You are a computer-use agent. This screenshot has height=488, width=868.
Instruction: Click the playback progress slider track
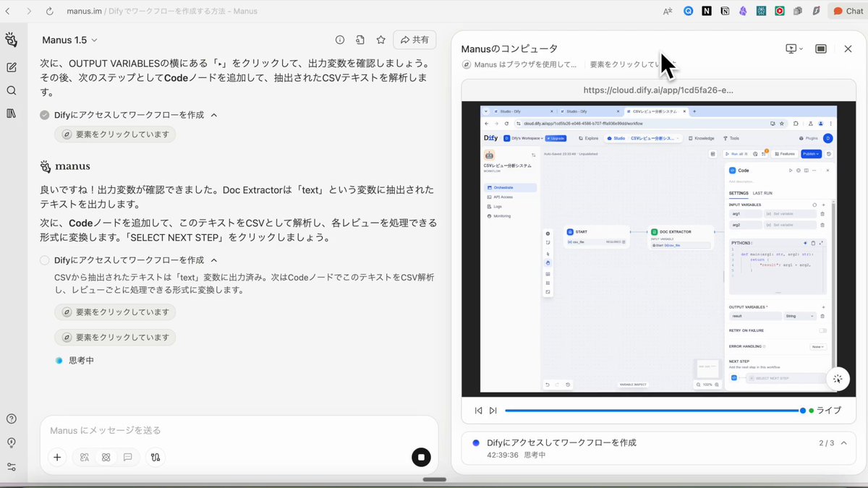pyautogui.click(x=655, y=411)
